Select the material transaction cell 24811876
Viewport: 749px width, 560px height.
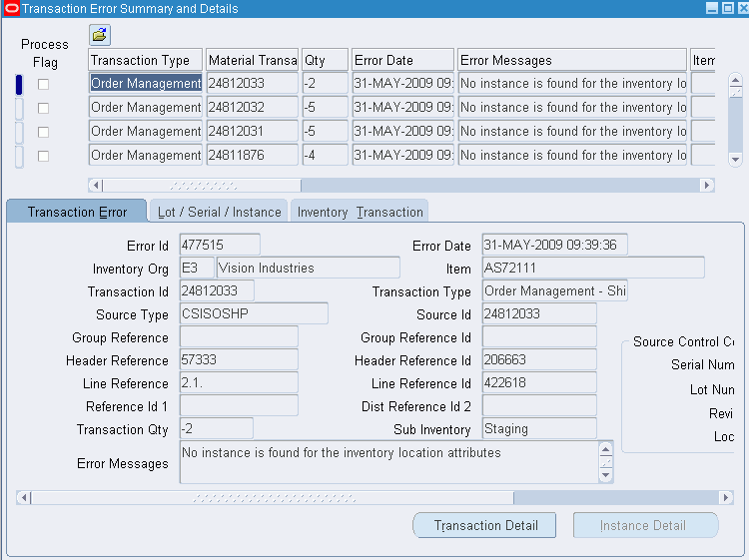pos(253,155)
